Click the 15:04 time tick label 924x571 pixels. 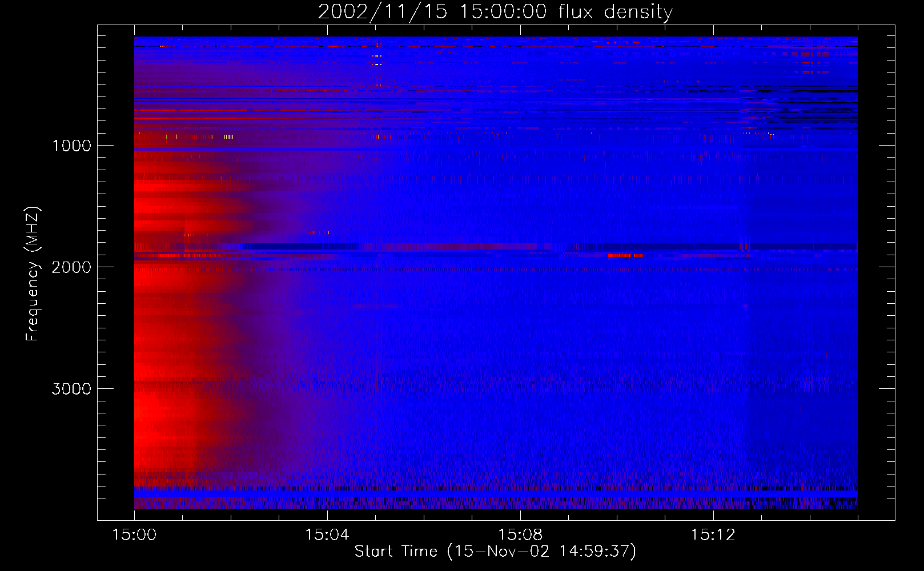(x=327, y=535)
